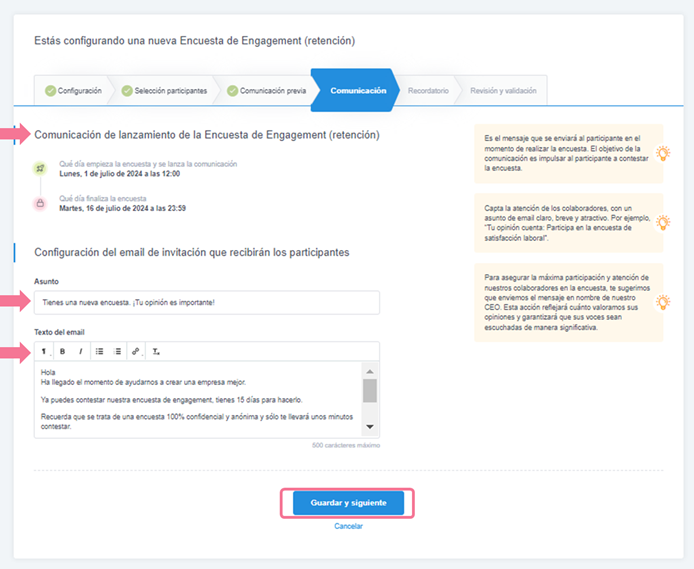The width and height of the screenshot is (694, 569).
Task: Click inside the email body text area
Action: [198, 398]
